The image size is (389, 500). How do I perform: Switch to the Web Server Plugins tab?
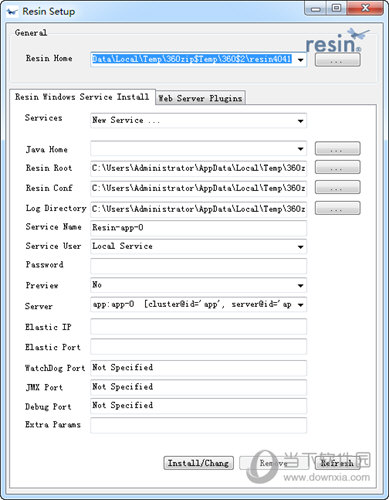[200, 98]
